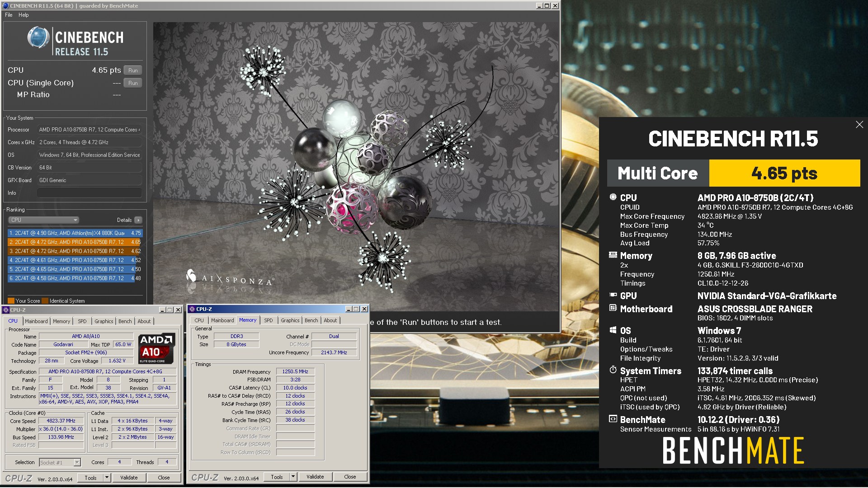
Task: Click Tools button in the left CPU-Z window
Action: click(x=90, y=478)
